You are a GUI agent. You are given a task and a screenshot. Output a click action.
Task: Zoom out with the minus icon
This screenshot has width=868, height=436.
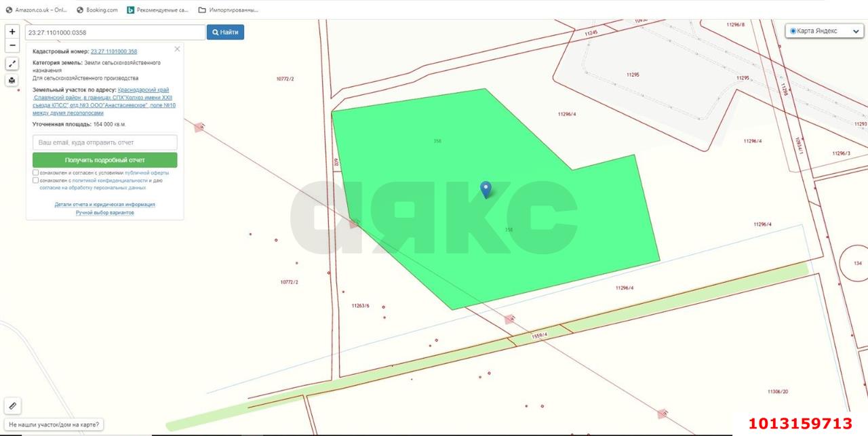tap(12, 45)
